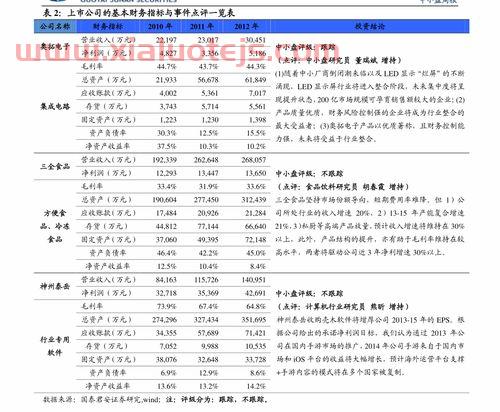Click the net profit value '4,827'

[x=168, y=53]
